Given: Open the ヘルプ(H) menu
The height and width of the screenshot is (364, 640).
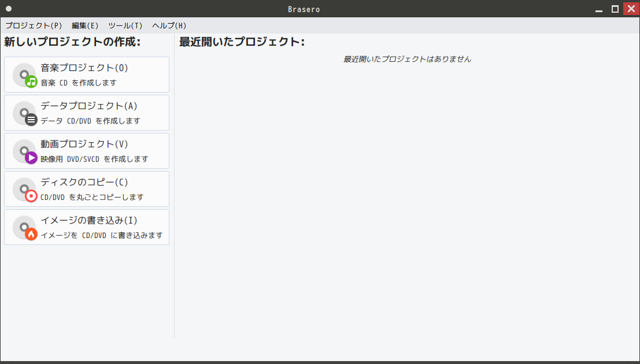Looking at the screenshot, I should pyautogui.click(x=169, y=25).
